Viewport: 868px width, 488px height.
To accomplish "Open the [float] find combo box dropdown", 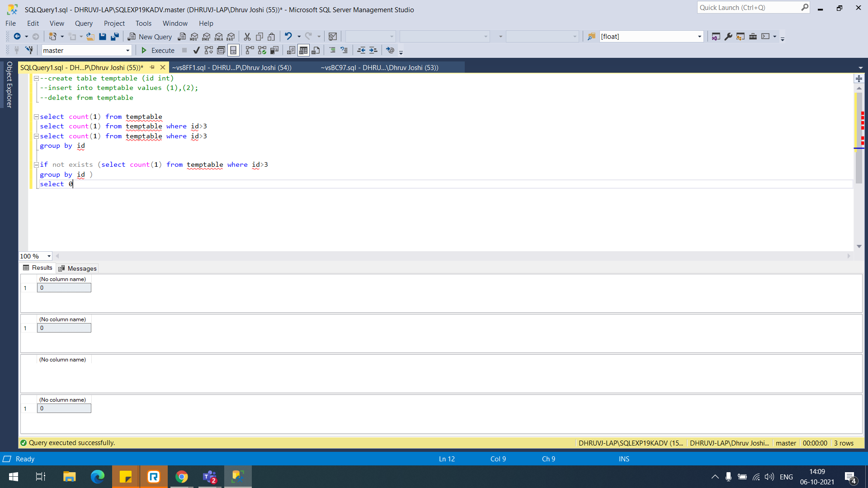I will (699, 37).
